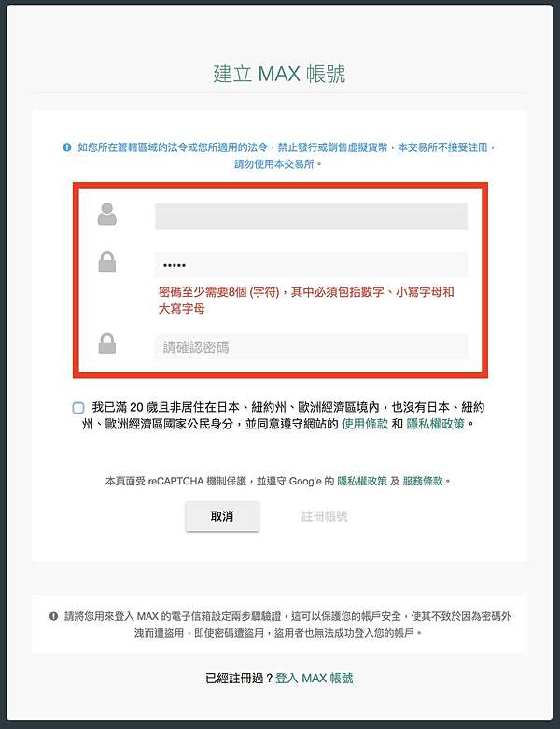Open the 使用條款 terms of use link

tap(365, 424)
